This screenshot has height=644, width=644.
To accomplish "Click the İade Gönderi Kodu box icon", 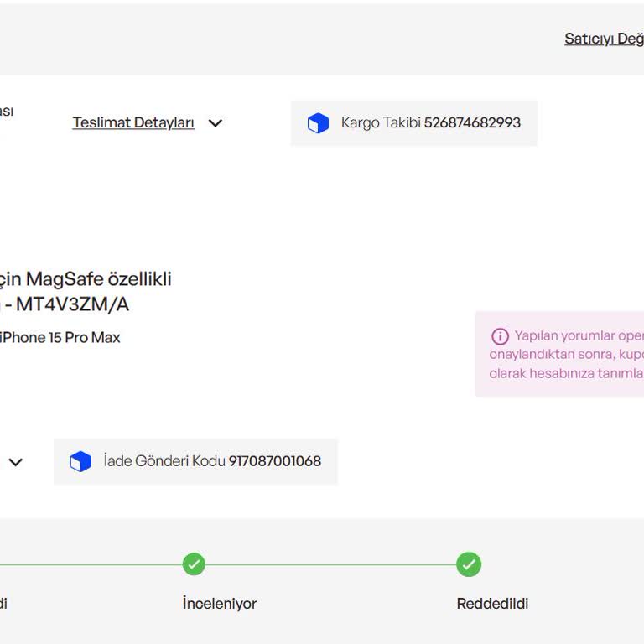I will pyautogui.click(x=80, y=461).
